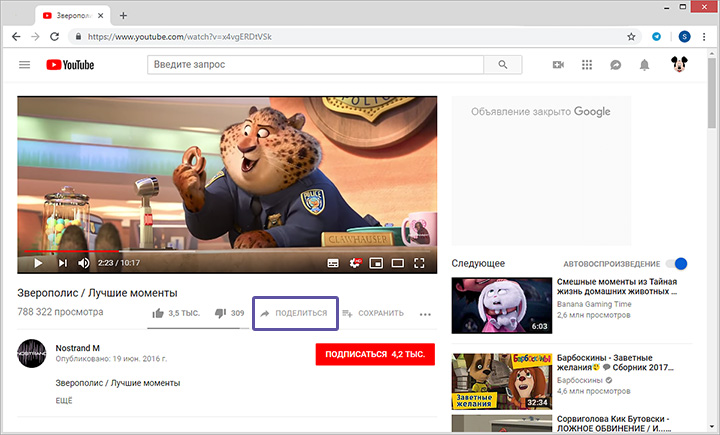The width and height of the screenshot is (720, 435).
Task: Click the view count 788 322 просмотра
Action: click(x=60, y=312)
